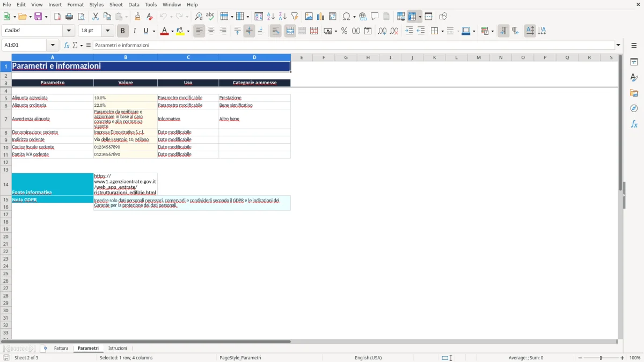Toggle Underline formatting
Screen dimensions: 644x362
pyautogui.click(x=146, y=31)
